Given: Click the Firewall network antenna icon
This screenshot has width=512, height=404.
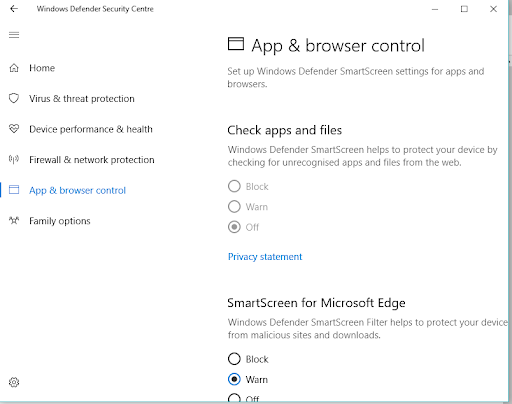Looking at the screenshot, I should 14,160.
